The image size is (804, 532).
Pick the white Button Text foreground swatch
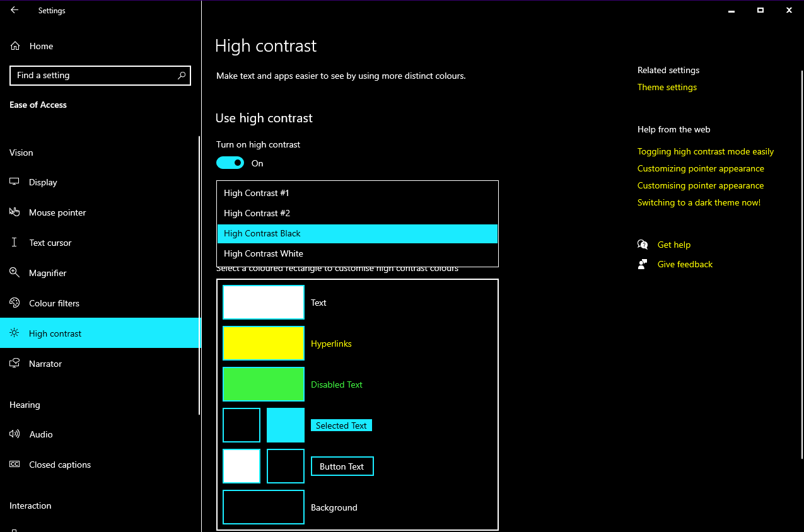point(242,466)
